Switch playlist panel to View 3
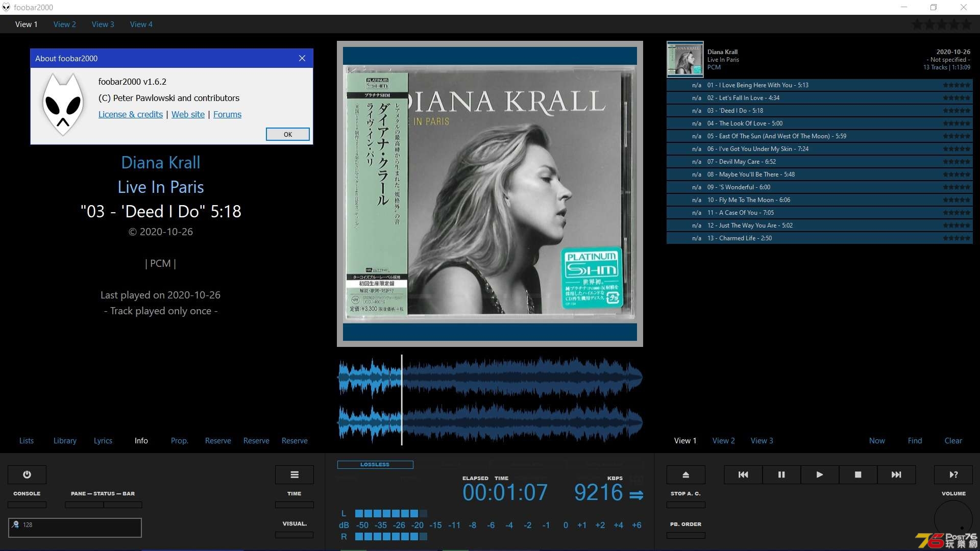 coord(762,441)
